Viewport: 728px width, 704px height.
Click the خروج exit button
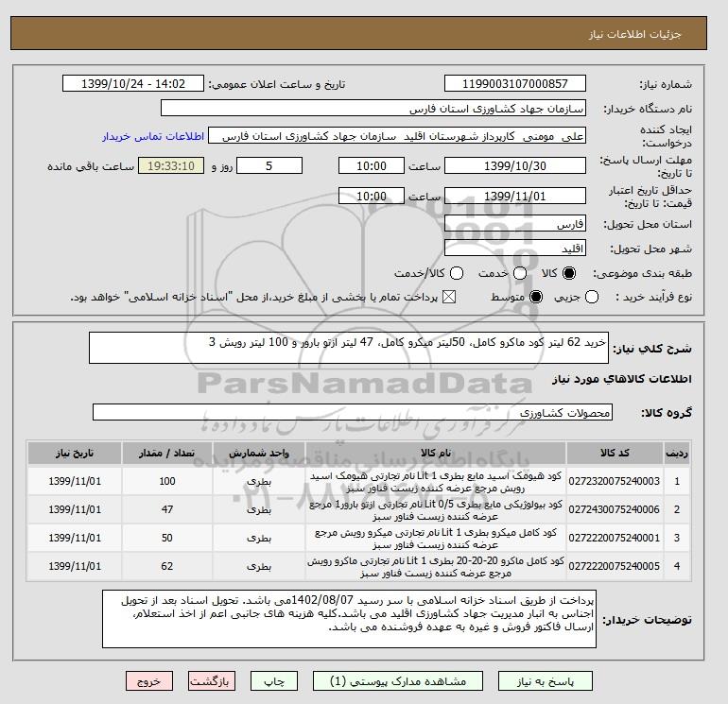(x=149, y=681)
